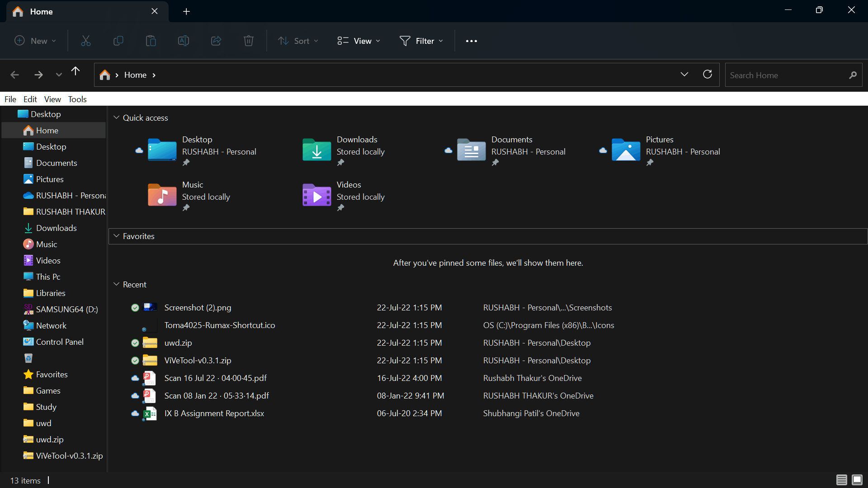Refresh the folder with the reload icon
The image size is (868, 488).
pos(708,75)
